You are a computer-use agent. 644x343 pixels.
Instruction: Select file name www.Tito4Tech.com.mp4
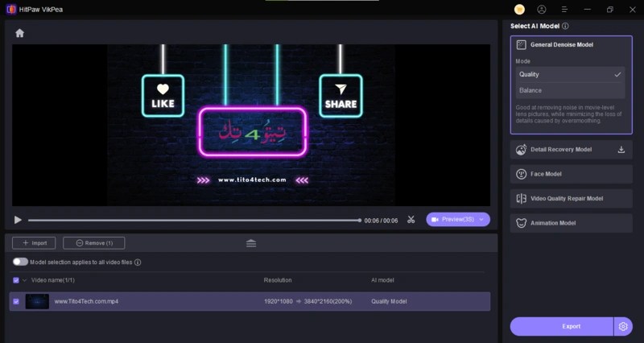(x=86, y=301)
